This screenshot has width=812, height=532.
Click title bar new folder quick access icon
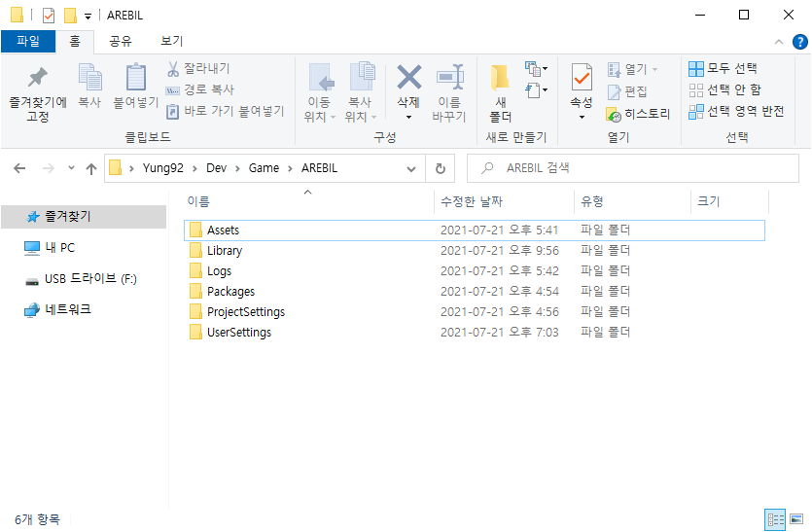70,16
